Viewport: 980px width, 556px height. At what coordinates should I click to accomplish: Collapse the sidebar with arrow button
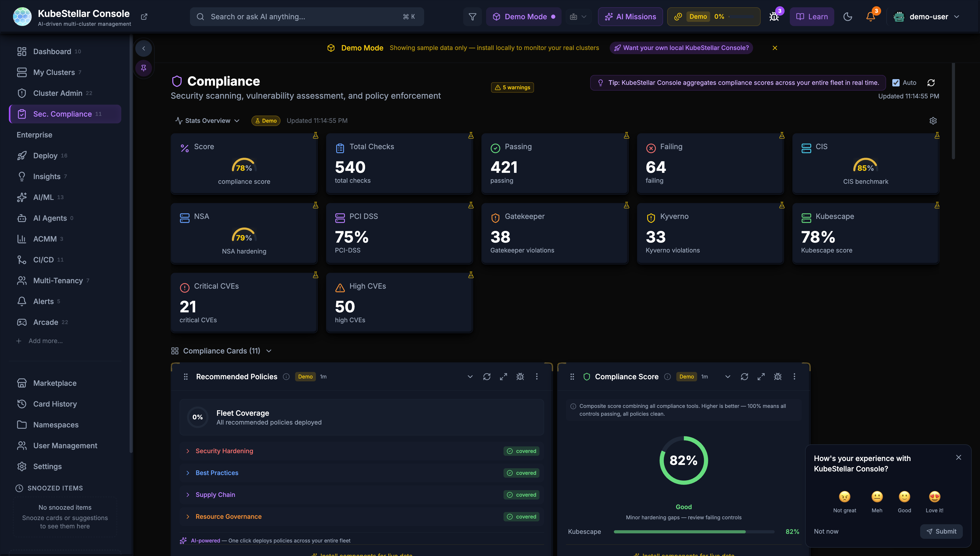tap(144, 48)
